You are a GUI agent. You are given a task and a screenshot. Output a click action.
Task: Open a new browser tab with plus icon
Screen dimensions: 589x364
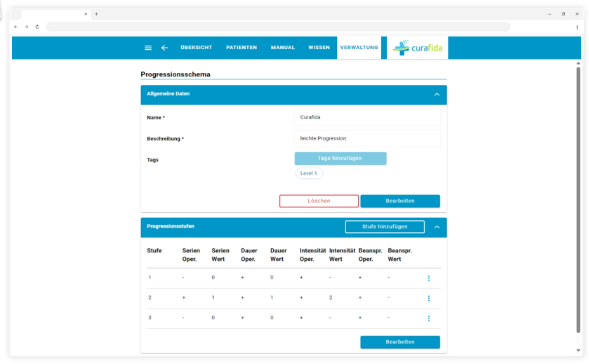pyautogui.click(x=96, y=14)
